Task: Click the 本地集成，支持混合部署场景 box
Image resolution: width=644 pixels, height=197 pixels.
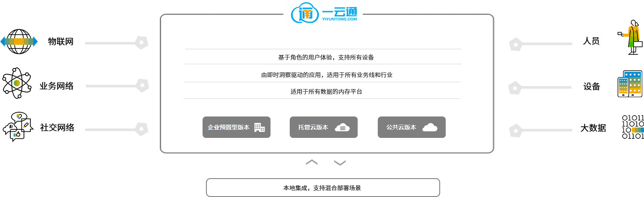Action: tap(323, 188)
